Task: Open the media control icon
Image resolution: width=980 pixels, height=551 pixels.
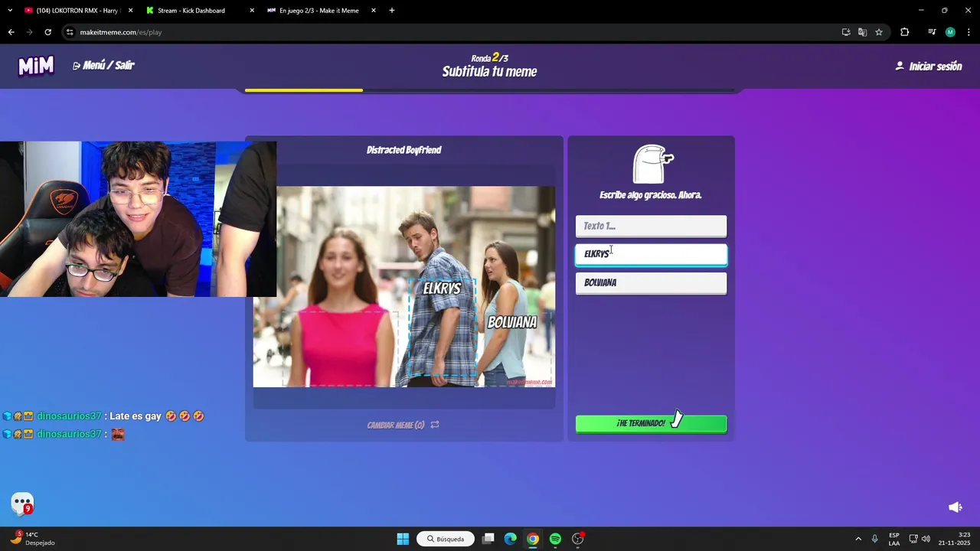Action: [932, 32]
